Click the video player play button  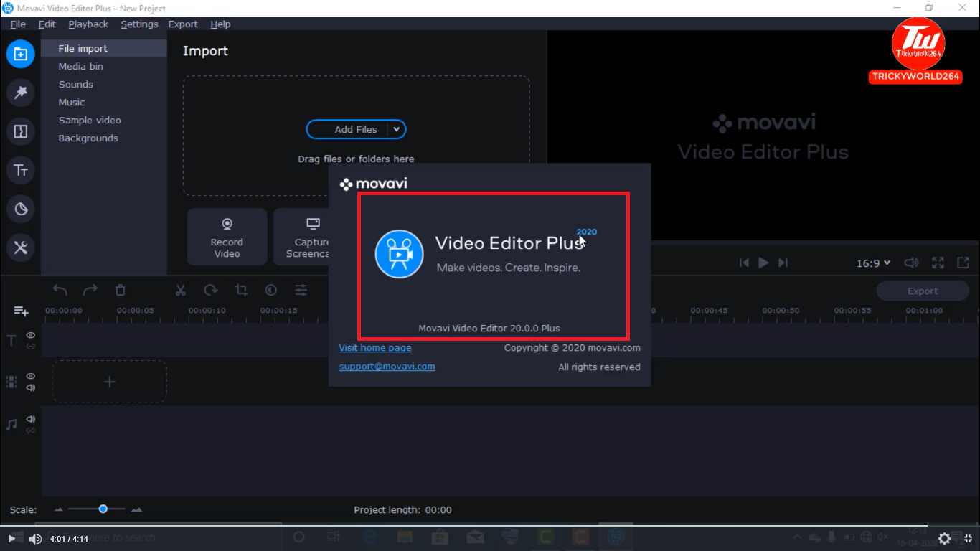[x=11, y=539]
